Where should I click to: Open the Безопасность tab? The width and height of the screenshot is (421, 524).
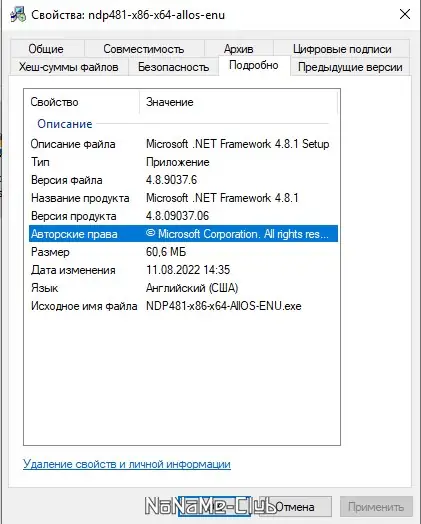pos(173,67)
